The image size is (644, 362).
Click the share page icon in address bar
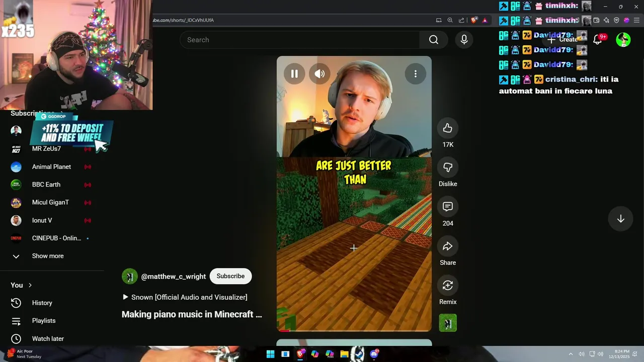click(x=462, y=20)
